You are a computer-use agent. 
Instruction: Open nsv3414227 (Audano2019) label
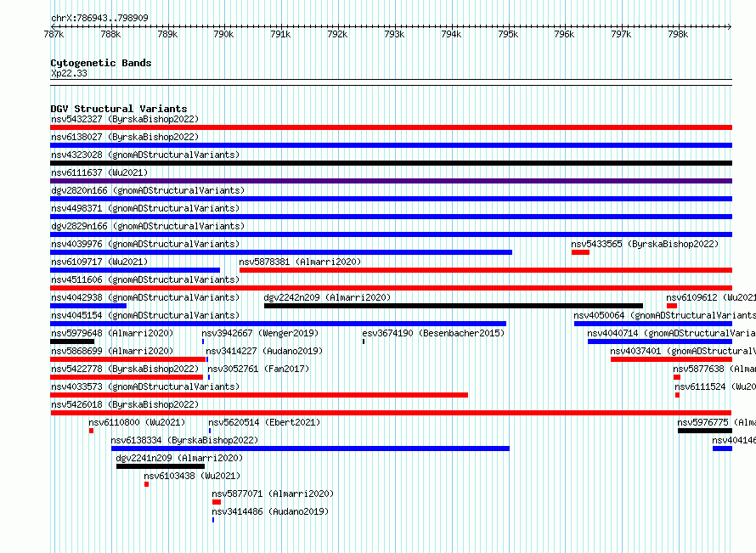pos(264,351)
